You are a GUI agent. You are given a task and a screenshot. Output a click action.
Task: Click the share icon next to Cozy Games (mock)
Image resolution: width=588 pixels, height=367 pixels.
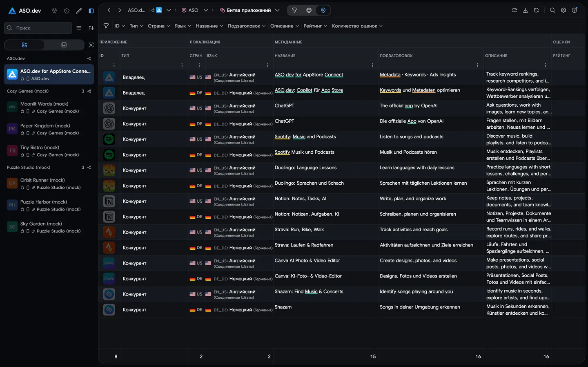click(89, 91)
